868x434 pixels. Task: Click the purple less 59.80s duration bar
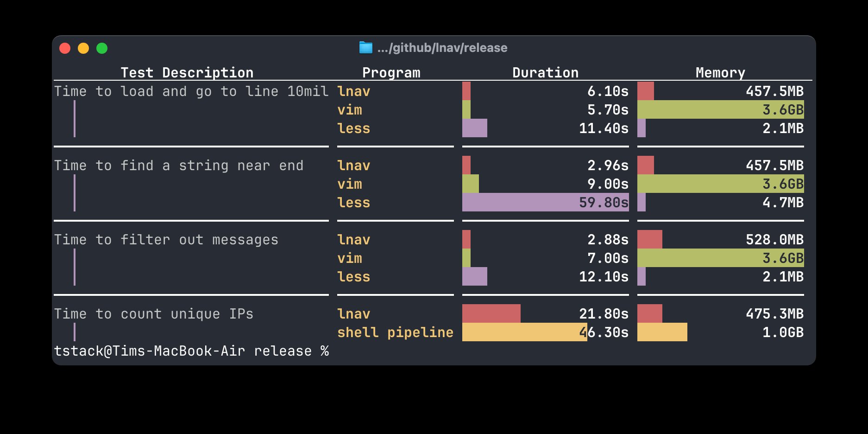[519, 203]
